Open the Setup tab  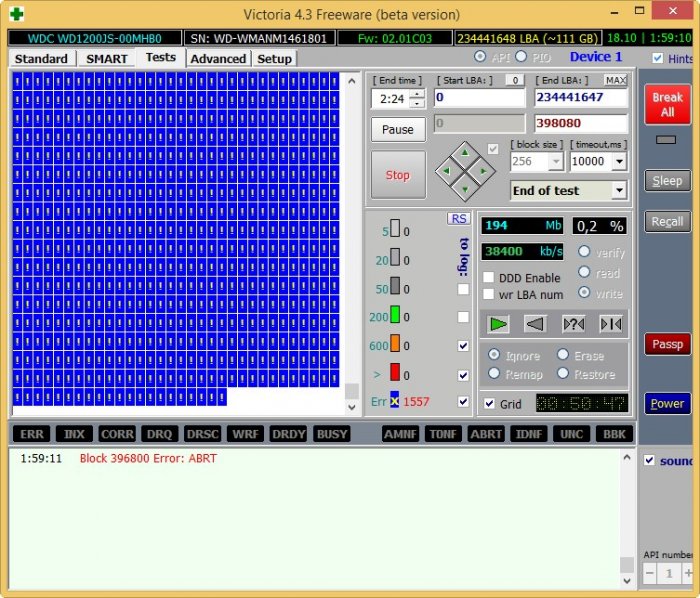tap(274, 58)
